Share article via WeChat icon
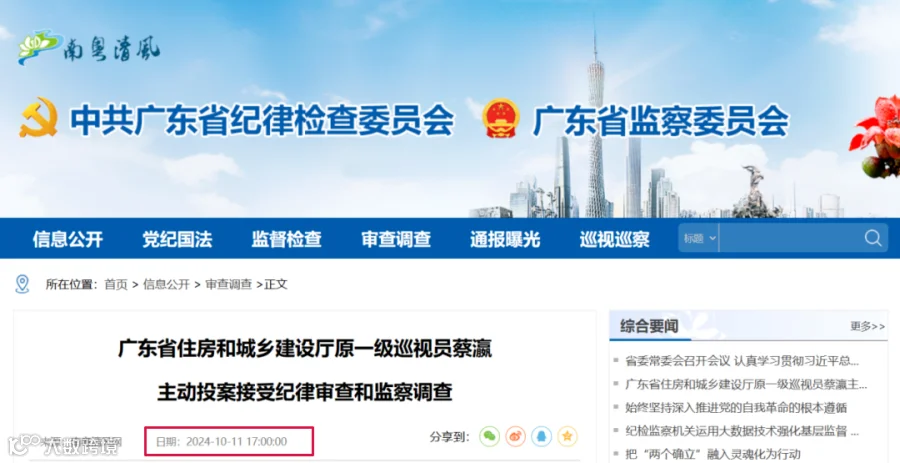The width and height of the screenshot is (900, 463). (490, 437)
